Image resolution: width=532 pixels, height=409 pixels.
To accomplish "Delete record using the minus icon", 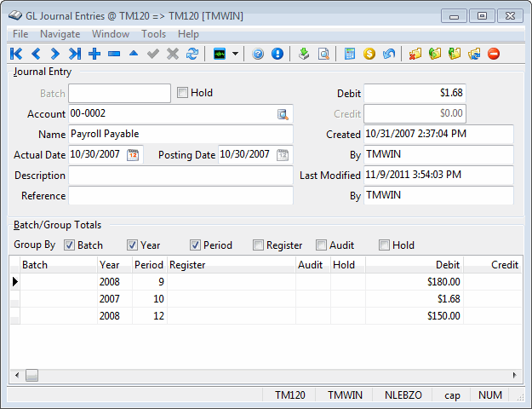I will pyautogui.click(x=114, y=54).
